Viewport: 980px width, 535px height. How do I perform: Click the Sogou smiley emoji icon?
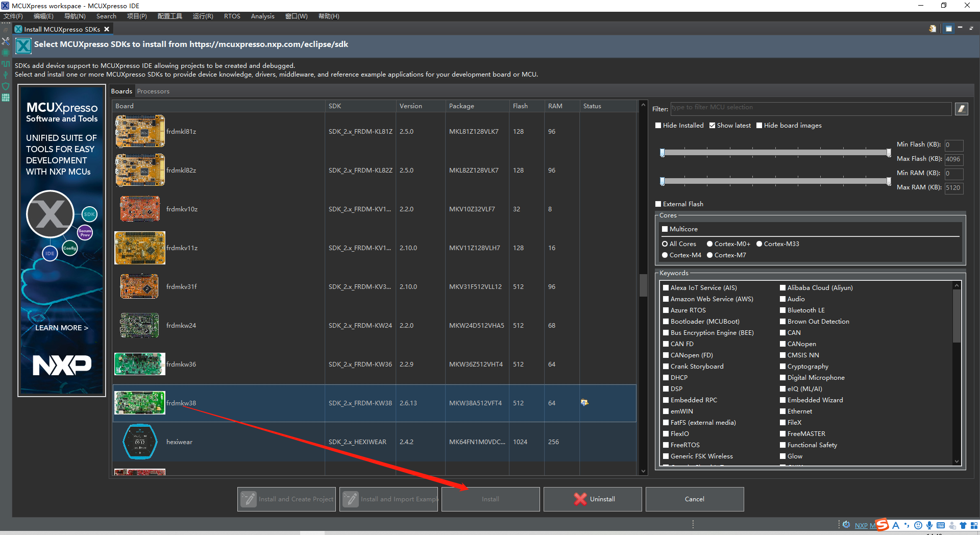click(x=918, y=525)
